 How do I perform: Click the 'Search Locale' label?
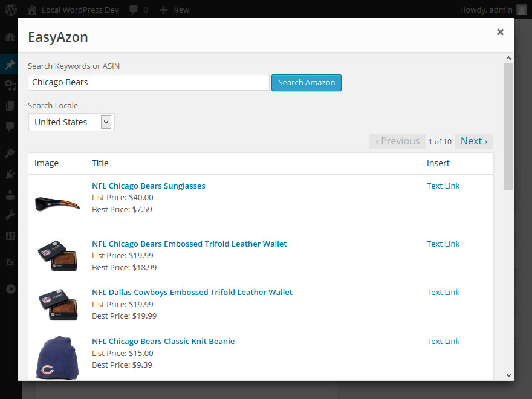point(53,106)
